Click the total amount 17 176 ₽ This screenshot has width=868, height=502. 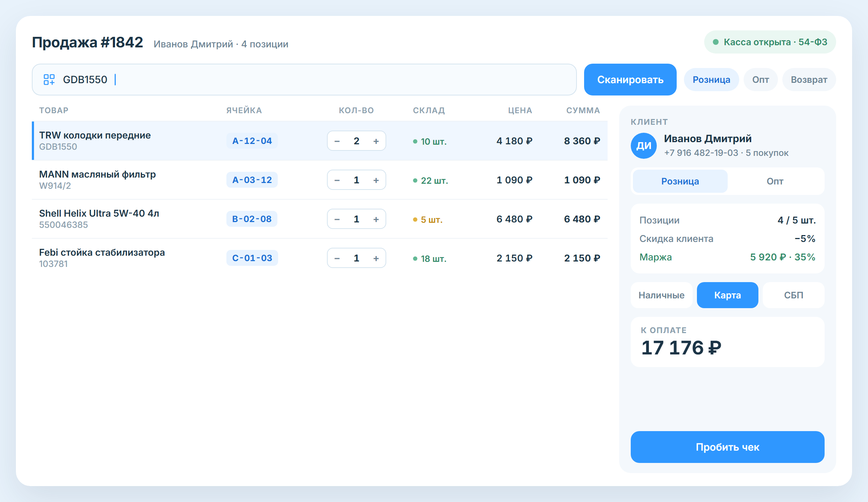[681, 348]
